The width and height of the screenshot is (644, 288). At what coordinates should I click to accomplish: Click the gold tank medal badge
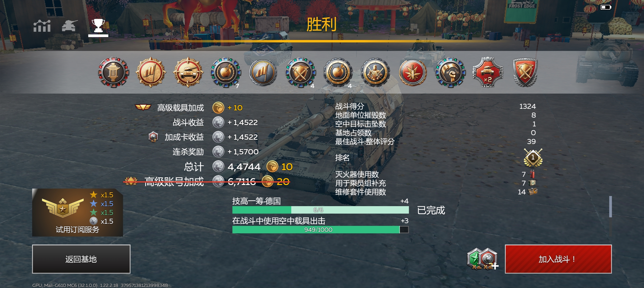point(188,72)
